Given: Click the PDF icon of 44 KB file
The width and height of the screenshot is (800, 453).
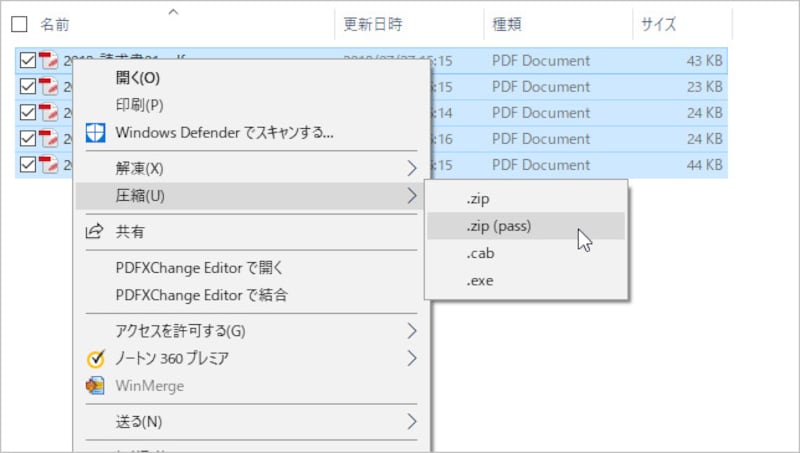Looking at the screenshot, I should tap(48, 165).
